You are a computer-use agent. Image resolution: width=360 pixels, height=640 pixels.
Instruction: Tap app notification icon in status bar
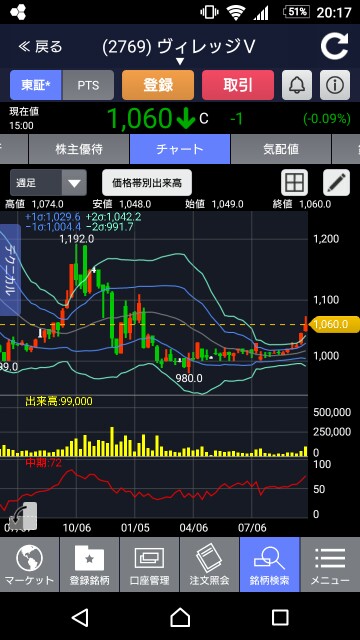pos(18,12)
